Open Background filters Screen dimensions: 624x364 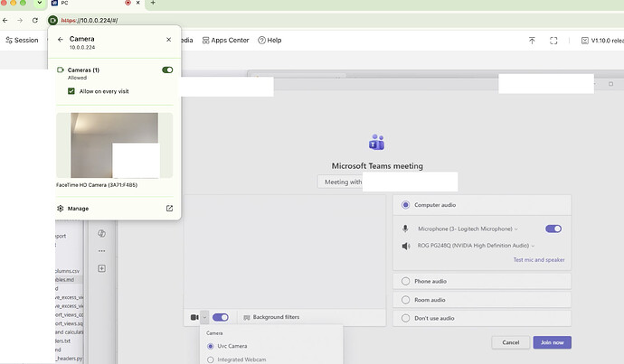point(271,317)
